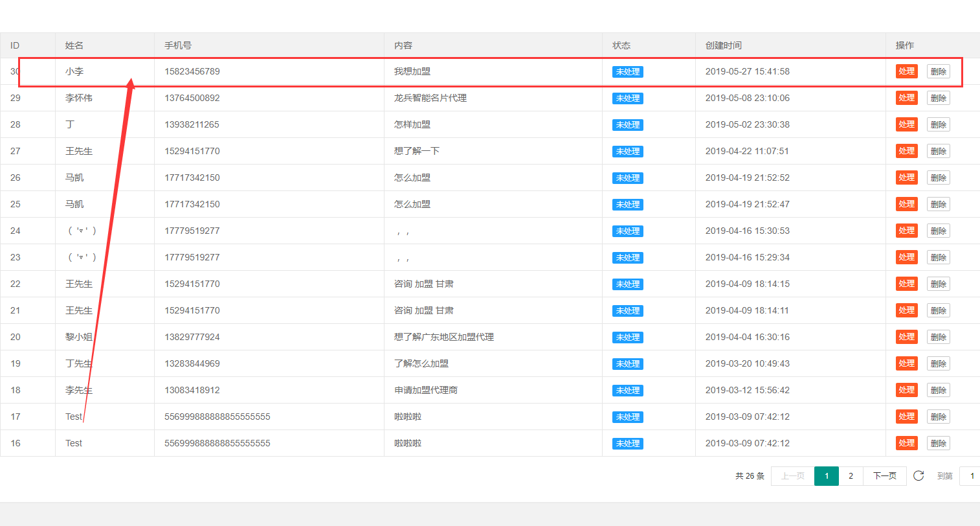Click the refresh icon in pagination

918,475
